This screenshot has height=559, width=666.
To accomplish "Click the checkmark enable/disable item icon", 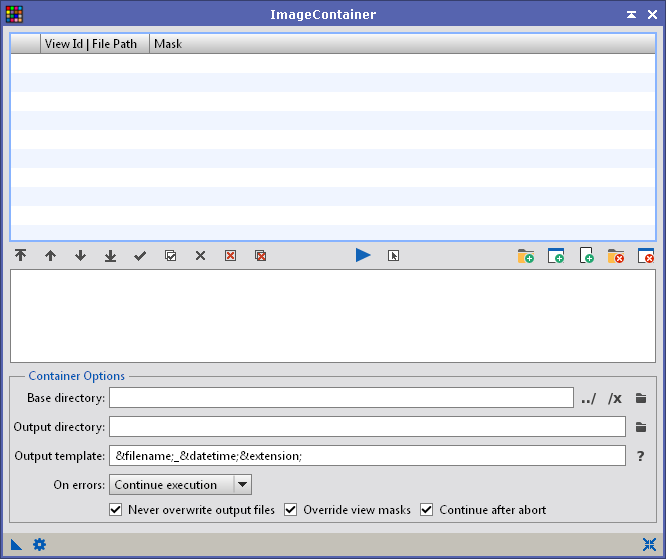I will [140, 255].
